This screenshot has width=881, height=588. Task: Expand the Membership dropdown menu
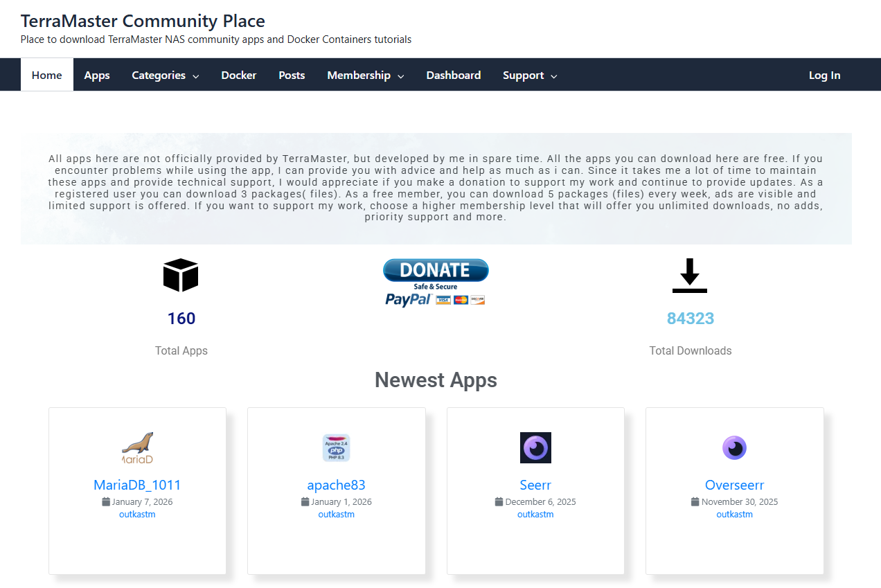366,75
